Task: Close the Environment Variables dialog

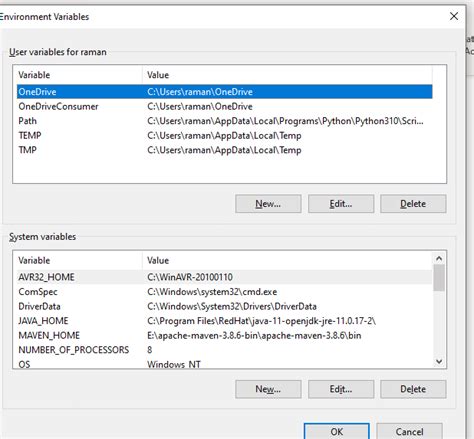Action: (x=454, y=16)
